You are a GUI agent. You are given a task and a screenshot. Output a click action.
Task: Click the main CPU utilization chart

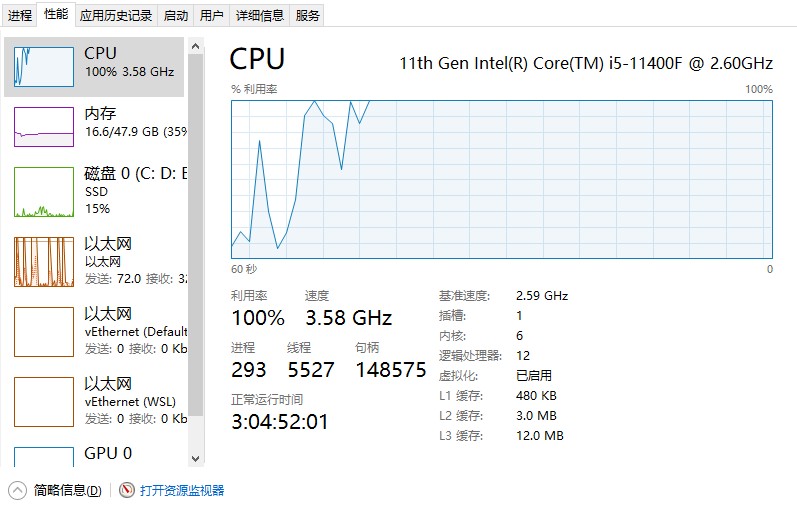501,179
